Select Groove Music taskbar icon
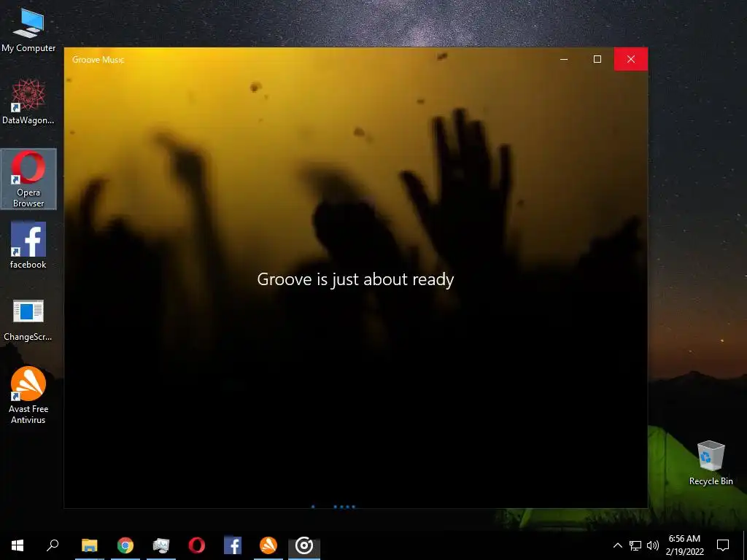Screen dimensions: 747x560 (304, 545)
